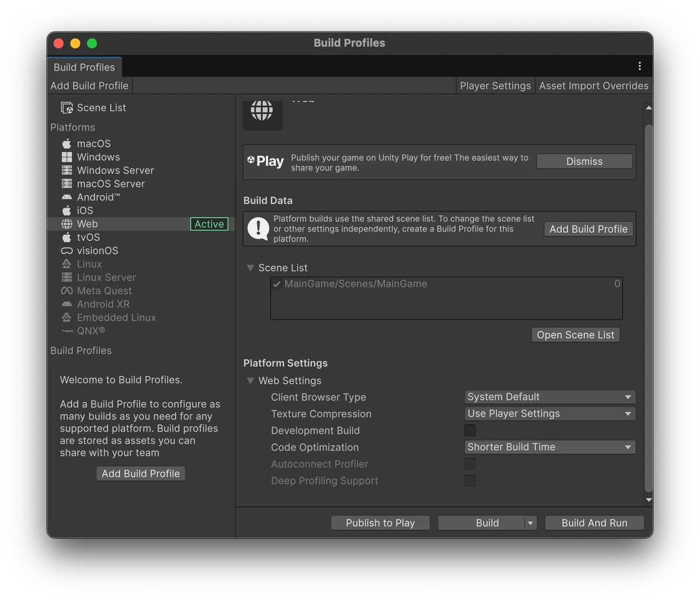Select the visionOS platform label
700x600 pixels.
(97, 251)
